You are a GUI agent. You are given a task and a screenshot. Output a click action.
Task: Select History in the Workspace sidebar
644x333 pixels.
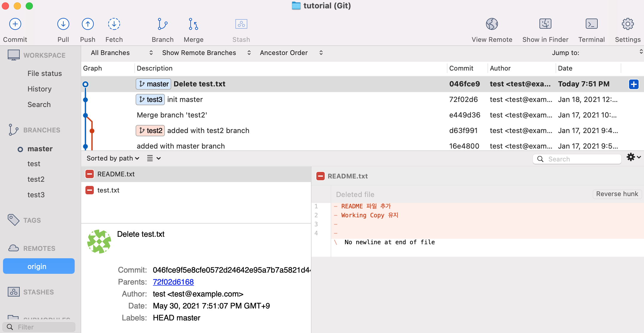coord(39,89)
